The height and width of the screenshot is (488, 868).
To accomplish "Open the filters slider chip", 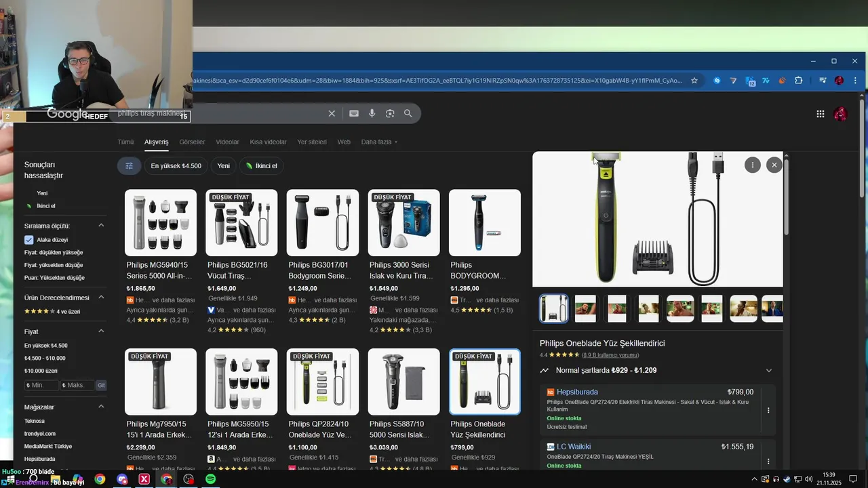I will 129,165.
